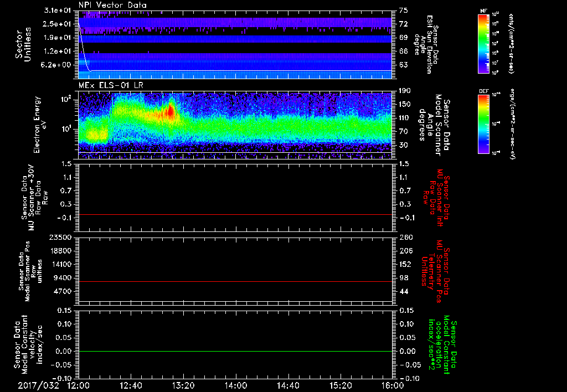
Task: Click the green zero line in velocity panel
Action: point(235,351)
